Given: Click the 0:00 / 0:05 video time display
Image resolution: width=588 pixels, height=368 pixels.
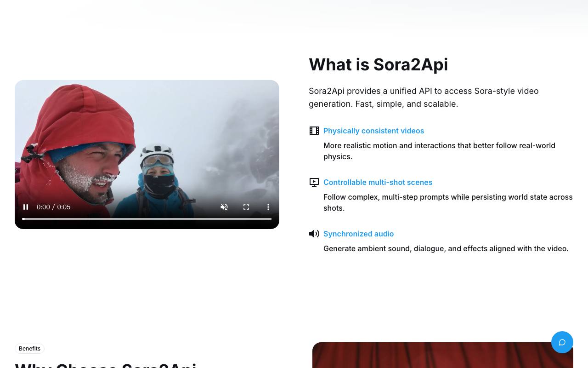Looking at the screenshot, I should 53,207.
